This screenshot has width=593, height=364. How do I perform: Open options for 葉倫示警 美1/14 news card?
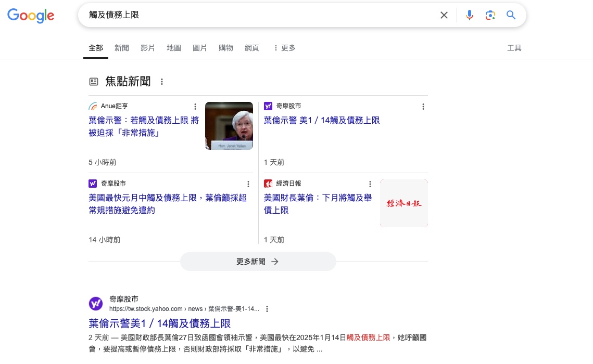tap(423, 107)
